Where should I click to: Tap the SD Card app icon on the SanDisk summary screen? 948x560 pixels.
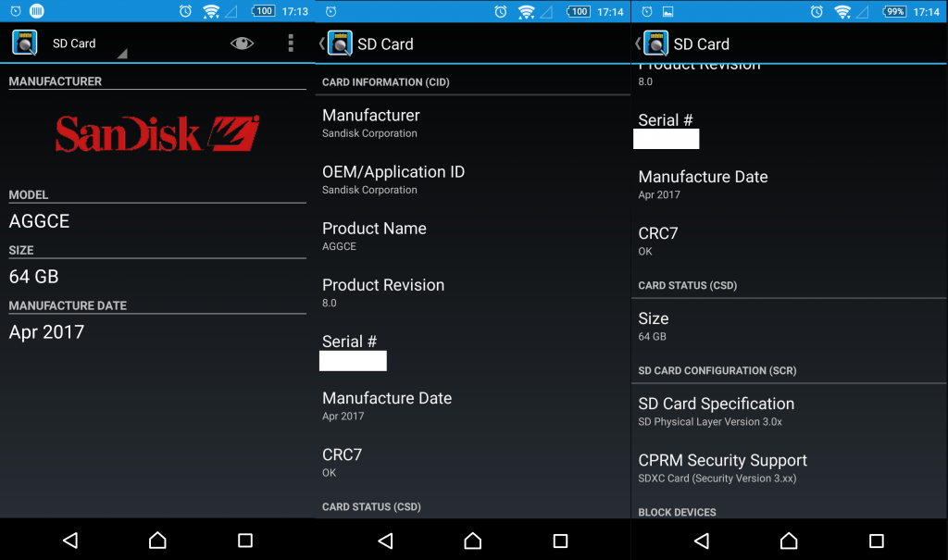pyautogui.click(x=25, y=43)
